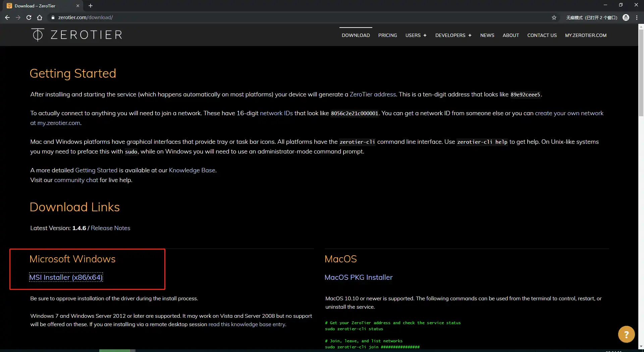Open the ABOUT nav item
The height and width of the screenshot is (352, 644).
click(x=511, y=35)
